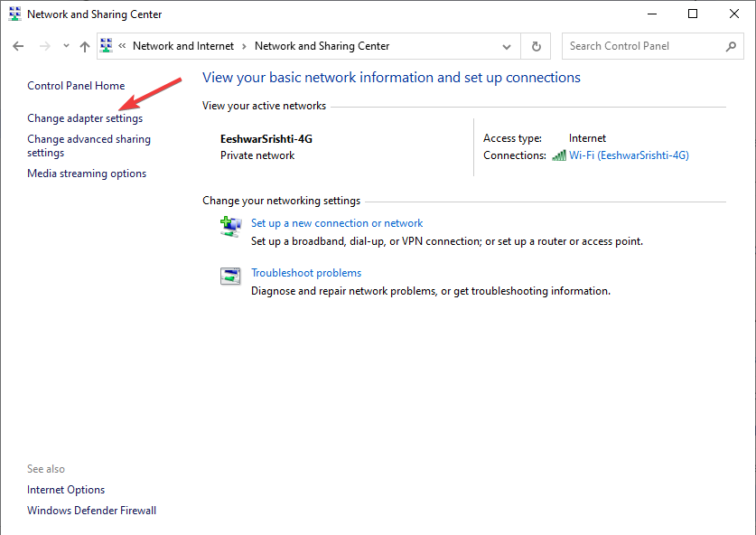
Task: Click Set up a new connection or network
Action: [x=337, y=223]
